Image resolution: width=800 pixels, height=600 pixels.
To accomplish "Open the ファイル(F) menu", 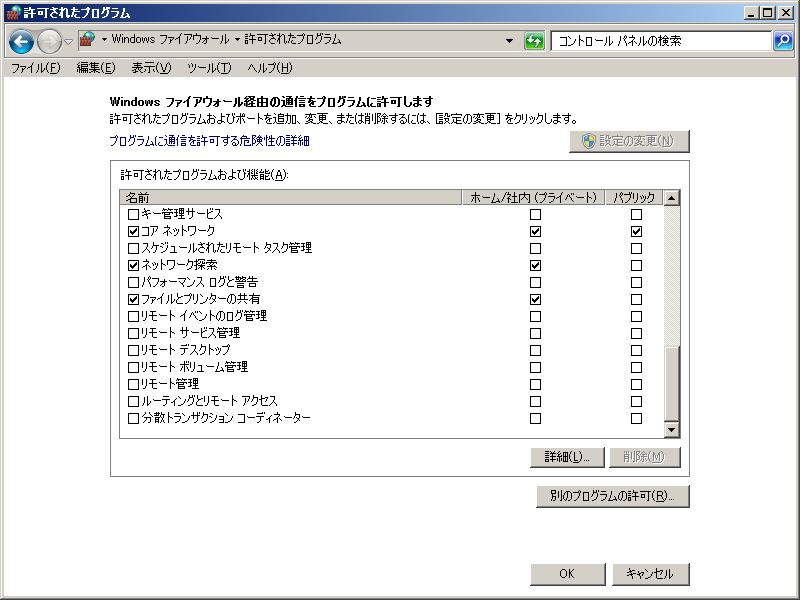I will pyautogui.click(x=36, y=68).
